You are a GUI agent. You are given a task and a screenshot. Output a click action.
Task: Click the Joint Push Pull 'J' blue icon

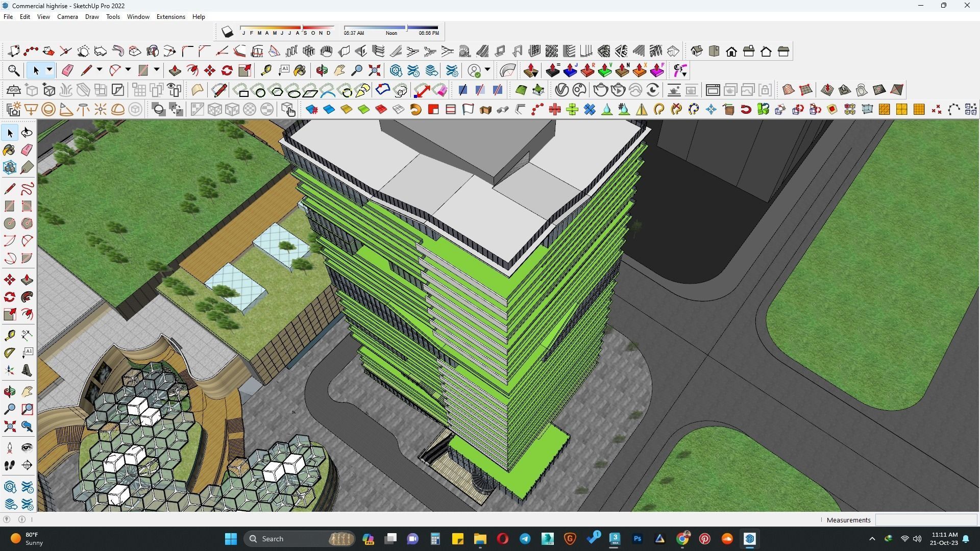tap(570, 70)
